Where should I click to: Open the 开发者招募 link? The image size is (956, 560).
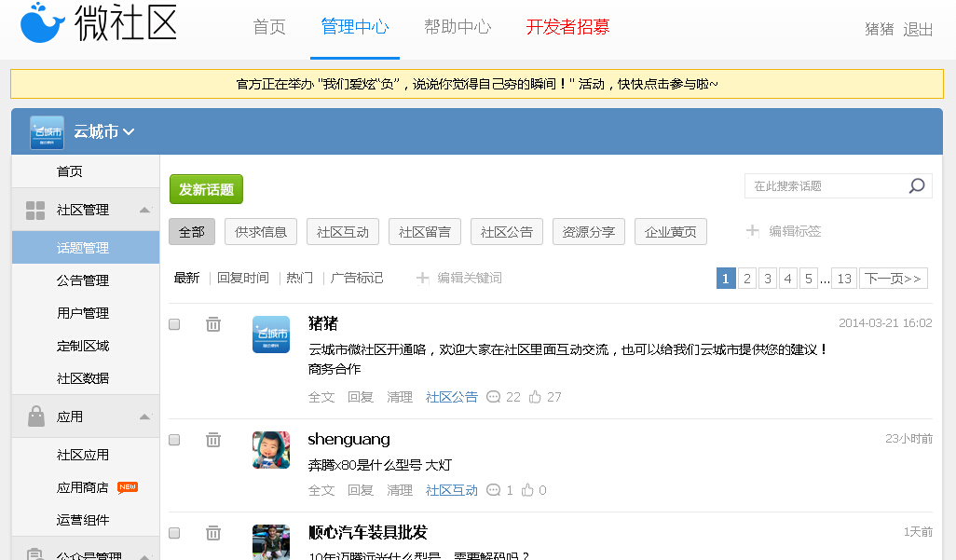coord(567,27)
